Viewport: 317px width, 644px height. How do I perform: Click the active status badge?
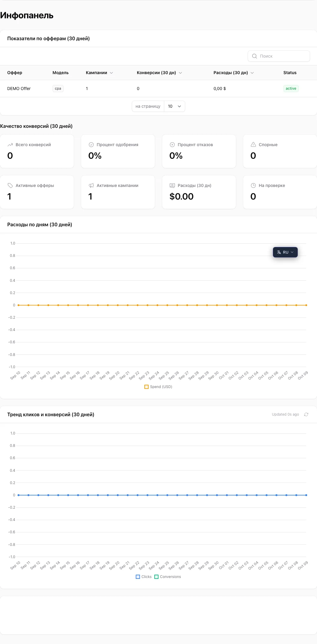[291, 89]
